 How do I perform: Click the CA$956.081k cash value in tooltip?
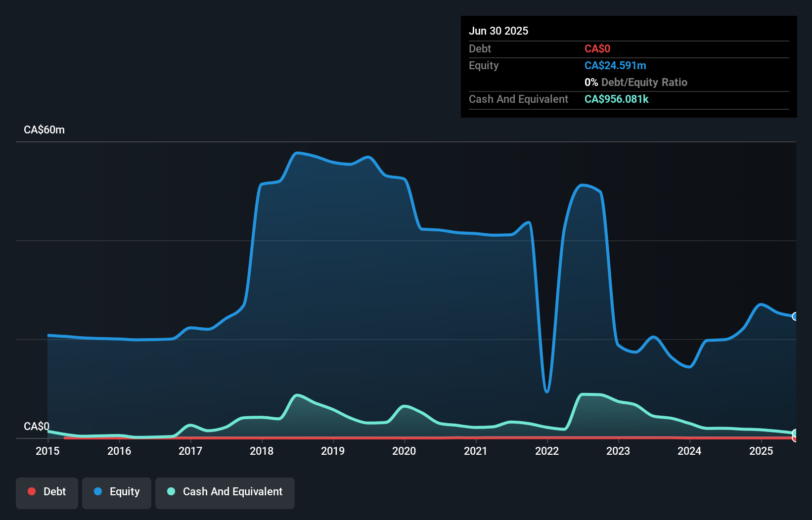[616, 99]
